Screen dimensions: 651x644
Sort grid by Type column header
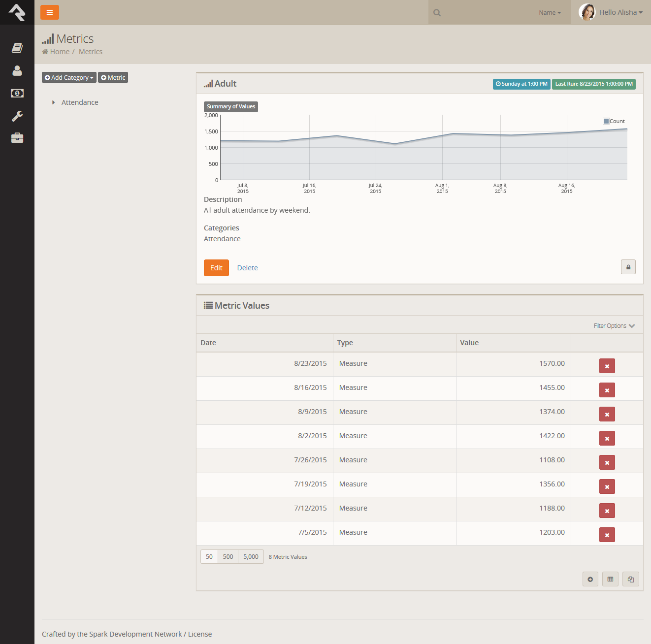coord(345,343)
